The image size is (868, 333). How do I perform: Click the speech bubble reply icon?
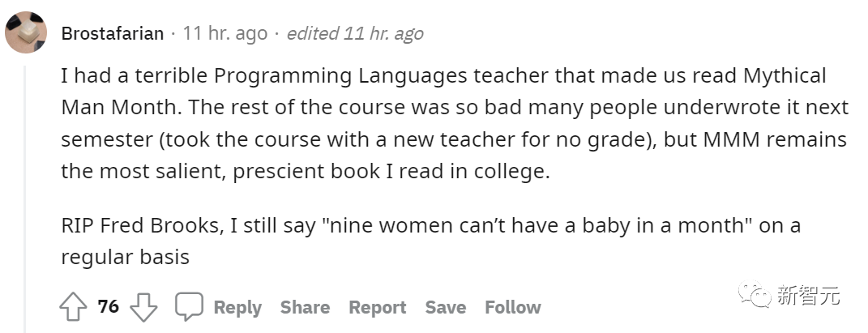tap(190, 307)
